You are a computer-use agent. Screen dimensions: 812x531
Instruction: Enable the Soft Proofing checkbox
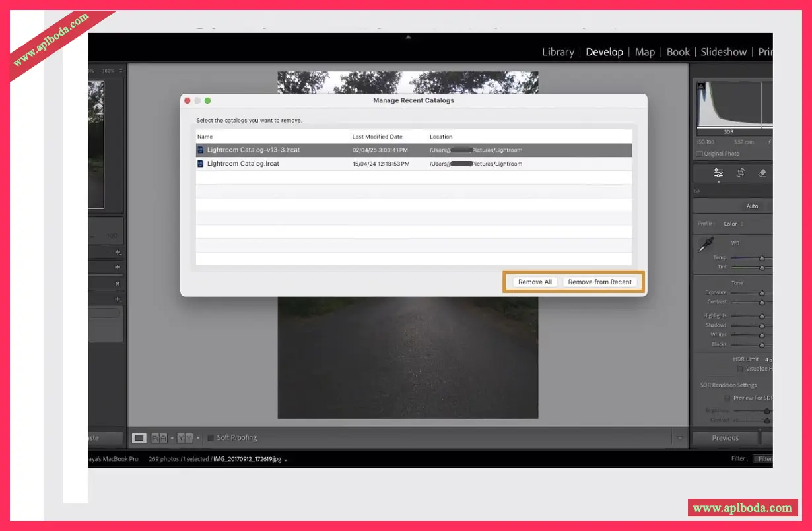pyautogui.click(x=211, y=438)
